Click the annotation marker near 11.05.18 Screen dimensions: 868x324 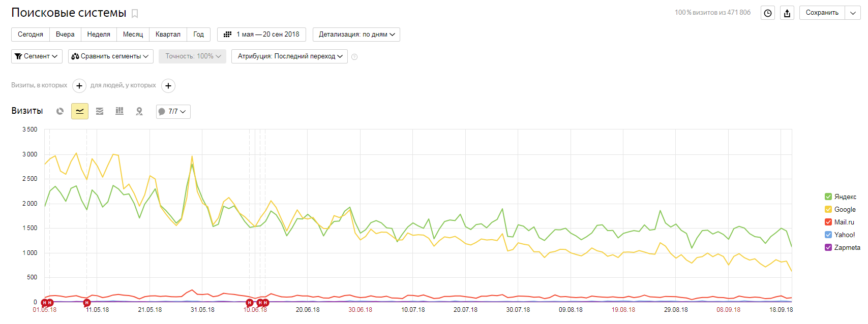[87, 303]
